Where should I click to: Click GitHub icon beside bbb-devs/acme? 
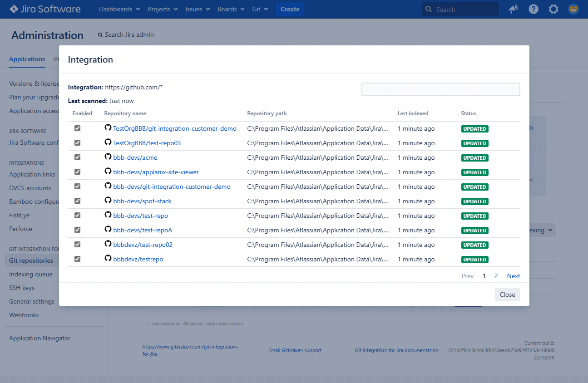(x=108, y=157)
